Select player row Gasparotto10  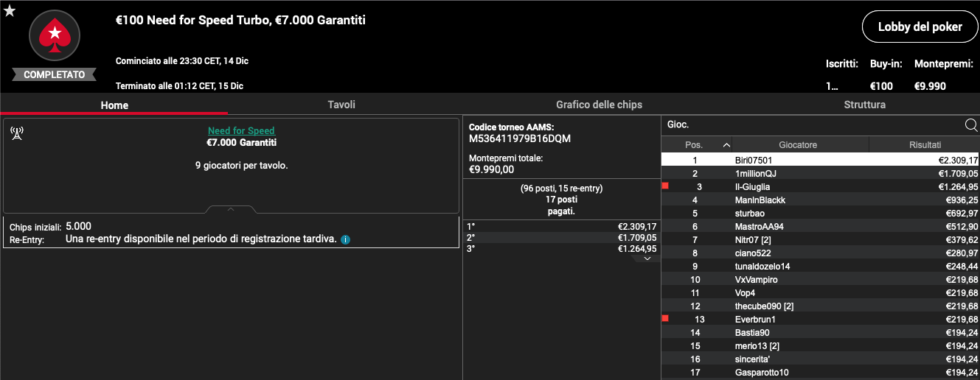(821, 372)
